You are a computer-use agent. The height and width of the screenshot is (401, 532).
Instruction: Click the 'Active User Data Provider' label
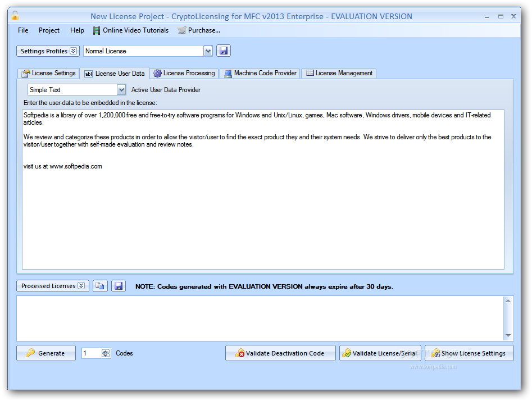pos(166,90)
